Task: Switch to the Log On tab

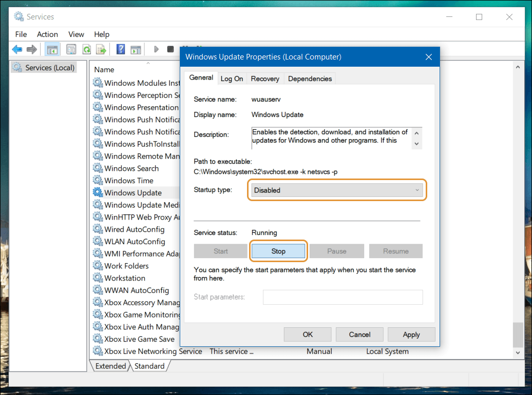Action: [x=232, y=78]
